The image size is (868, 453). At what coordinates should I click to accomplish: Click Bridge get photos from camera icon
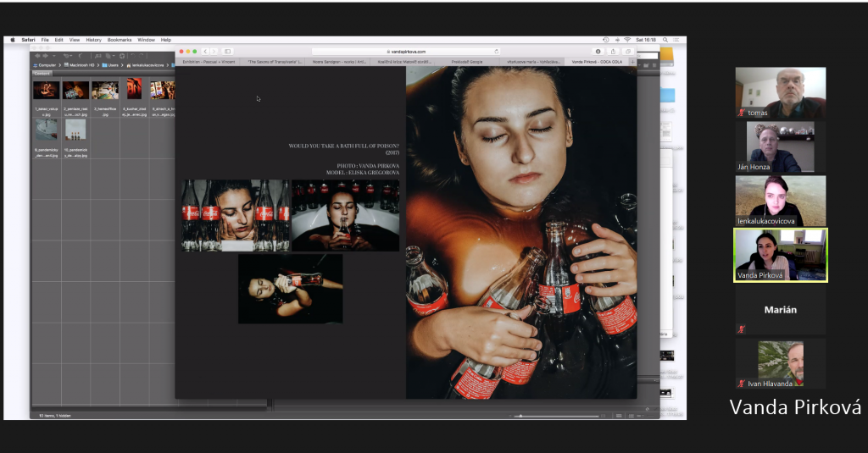(x=98, y=56)
